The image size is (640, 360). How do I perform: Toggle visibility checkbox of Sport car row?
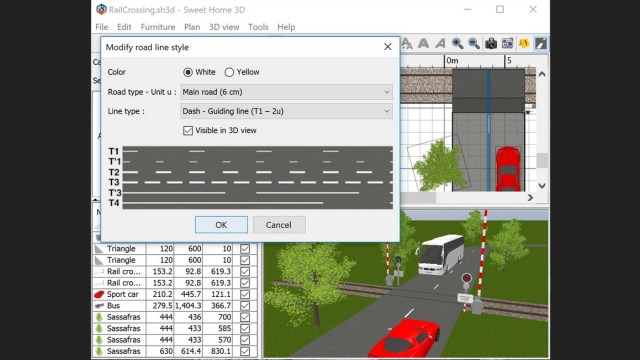pos(245,294)
